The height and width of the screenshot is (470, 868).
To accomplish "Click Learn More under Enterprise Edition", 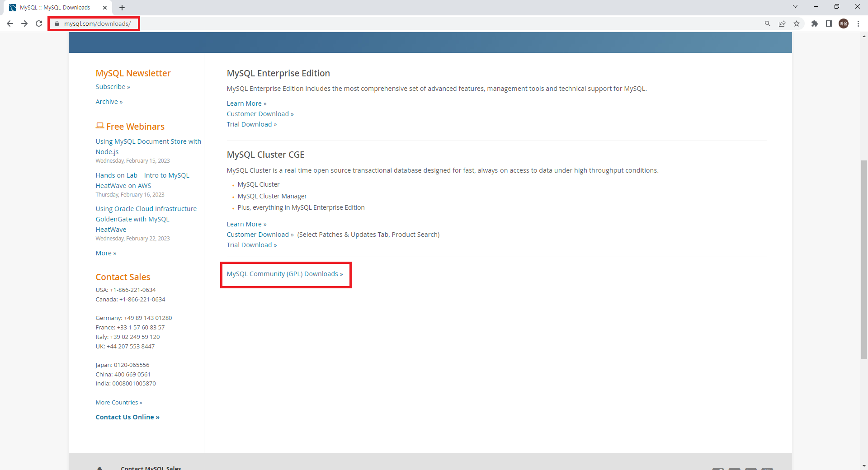I will pyautogui.click(x=246, y=103).
